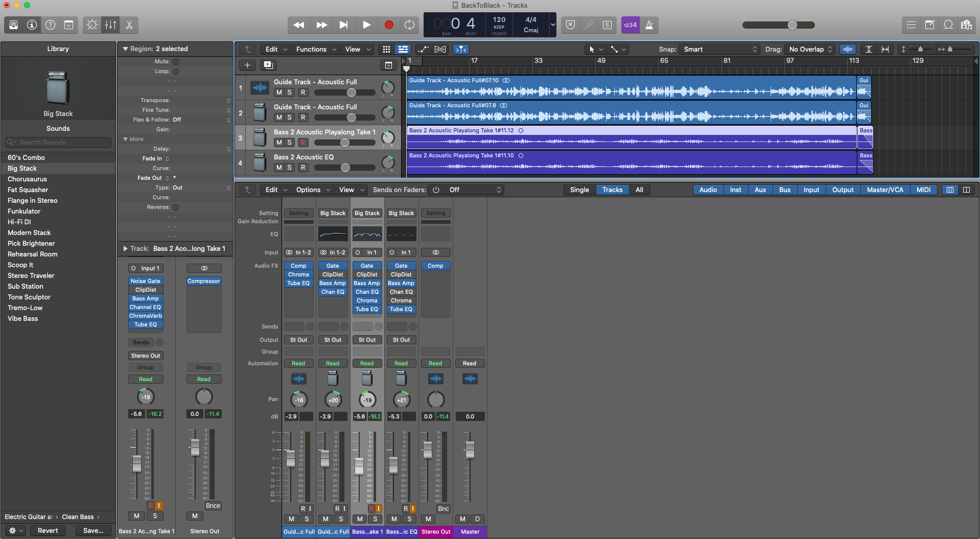Collapse the More section in Region inspector
The width and height of the screenshot is (980, 539).
tap(125, 139)
